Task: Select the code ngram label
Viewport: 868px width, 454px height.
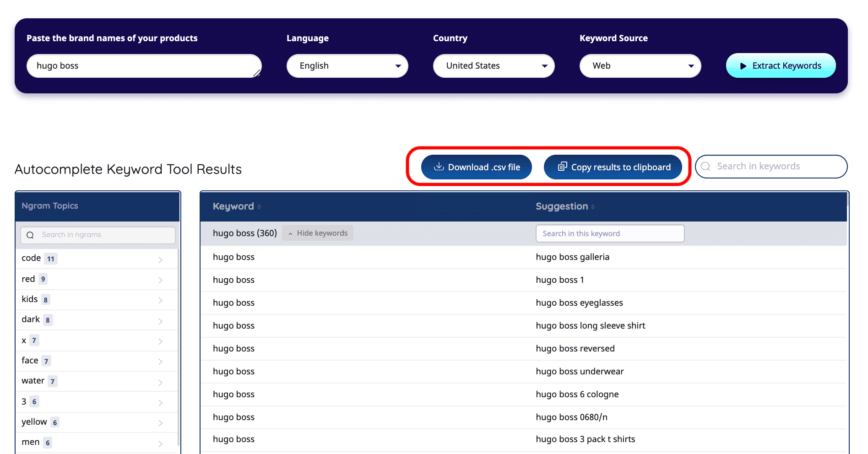Action: pos(31,258)
